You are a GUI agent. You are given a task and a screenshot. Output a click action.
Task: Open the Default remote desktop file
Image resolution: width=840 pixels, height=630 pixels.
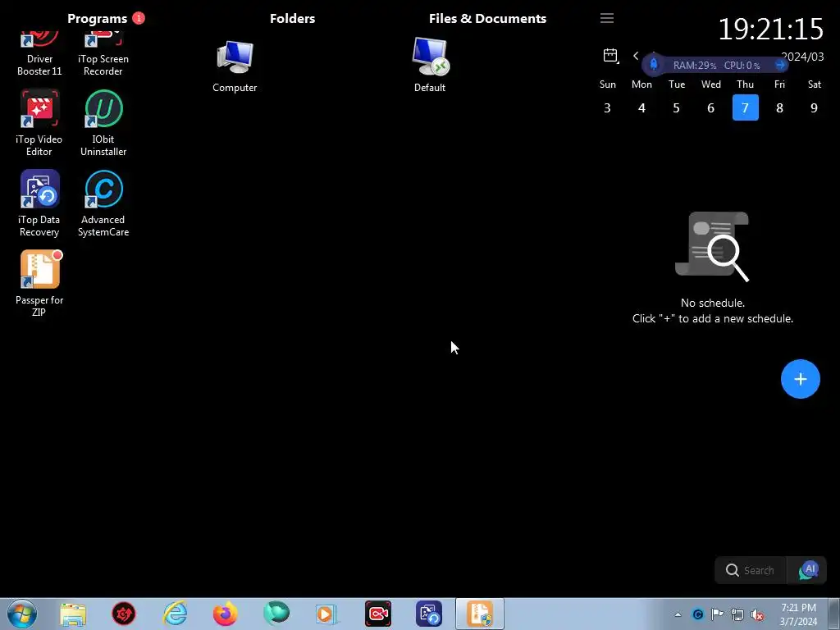(430, 66)
